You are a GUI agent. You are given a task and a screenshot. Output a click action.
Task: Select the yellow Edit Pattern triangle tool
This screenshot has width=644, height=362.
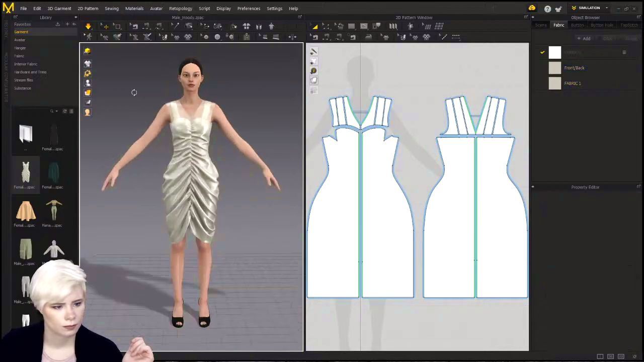(x=314, y=26)
